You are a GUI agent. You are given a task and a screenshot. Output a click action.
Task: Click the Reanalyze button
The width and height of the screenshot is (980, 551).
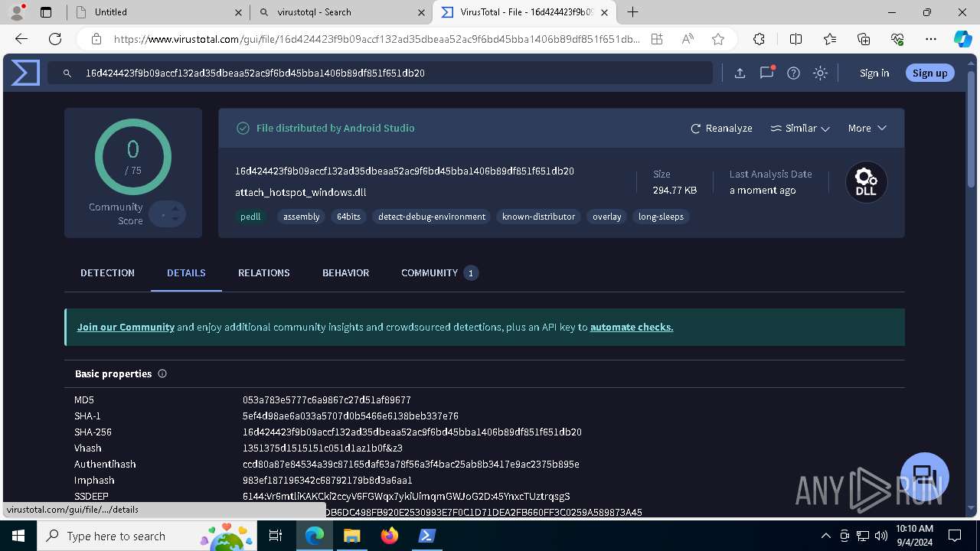pyautogui.click(x=721, y=128)
